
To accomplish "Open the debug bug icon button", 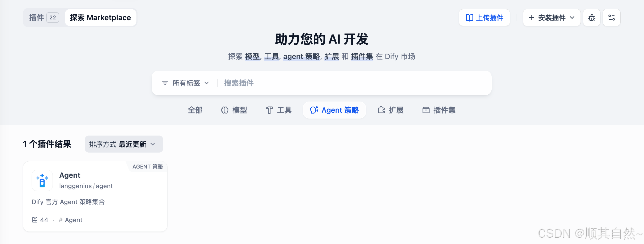I will click(592, 18).
